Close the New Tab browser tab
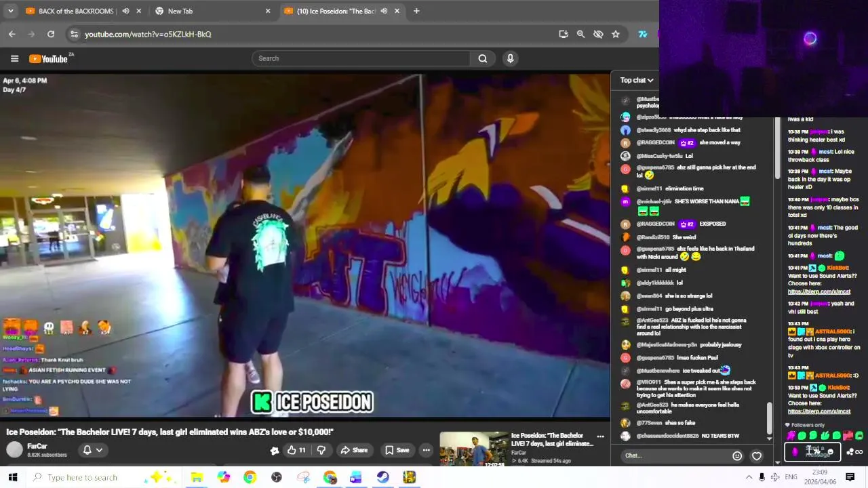This screenshot has width=868, height=488. (x=268, y=11)
